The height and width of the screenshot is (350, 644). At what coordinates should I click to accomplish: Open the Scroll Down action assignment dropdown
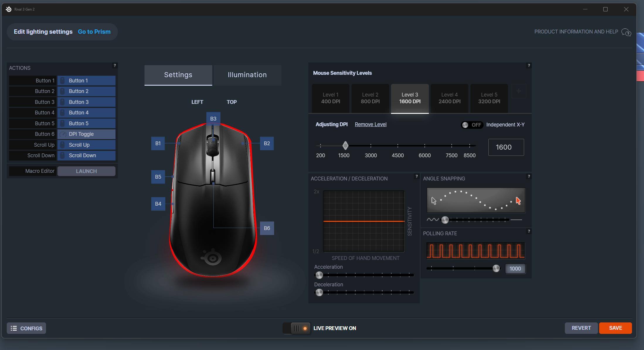(86, 155)
